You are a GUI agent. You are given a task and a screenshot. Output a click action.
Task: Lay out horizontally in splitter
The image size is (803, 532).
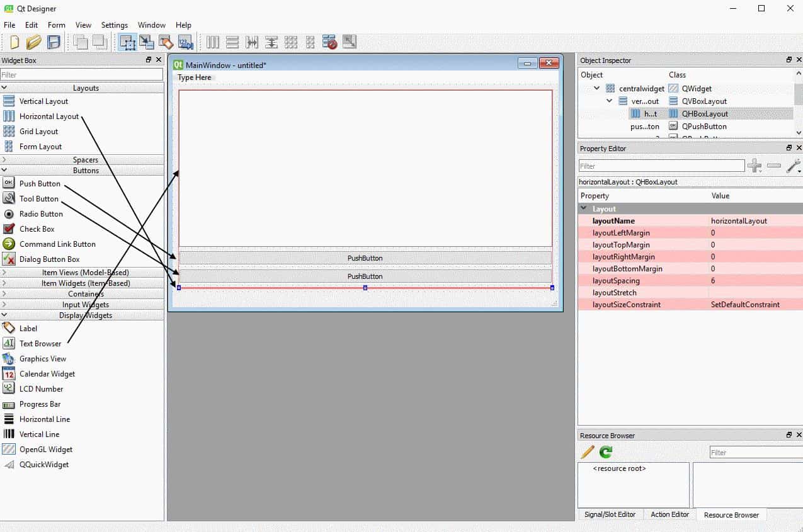252,42
